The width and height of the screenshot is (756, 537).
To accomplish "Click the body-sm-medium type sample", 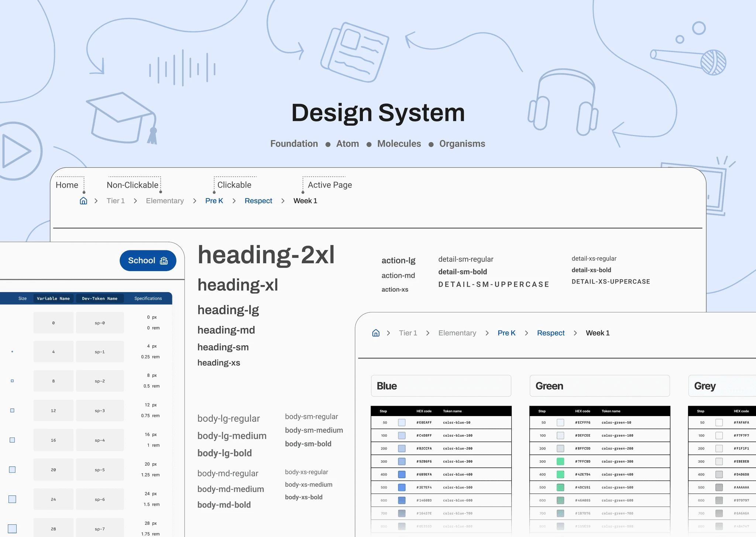I will click(314, 430).
